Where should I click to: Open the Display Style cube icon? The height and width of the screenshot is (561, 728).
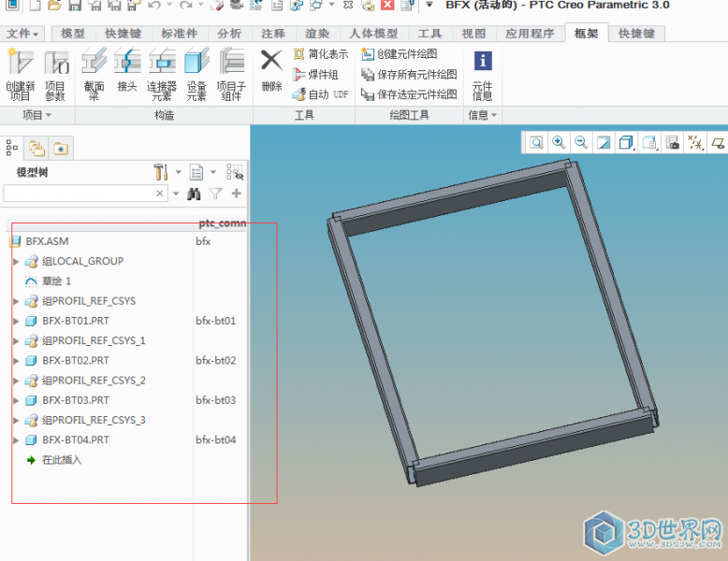point(626,142)
